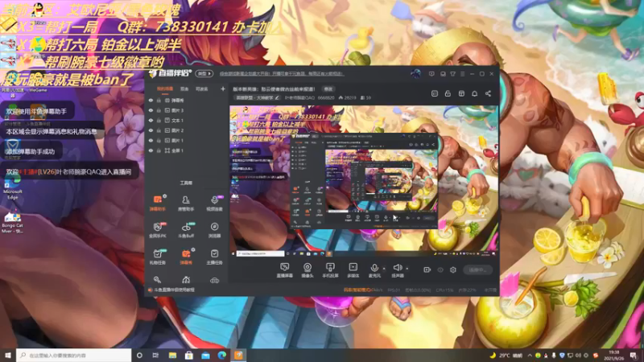Lock the 全屏 1 layer
The height and width of the screenshot is (362, 644).
(159, 150)
